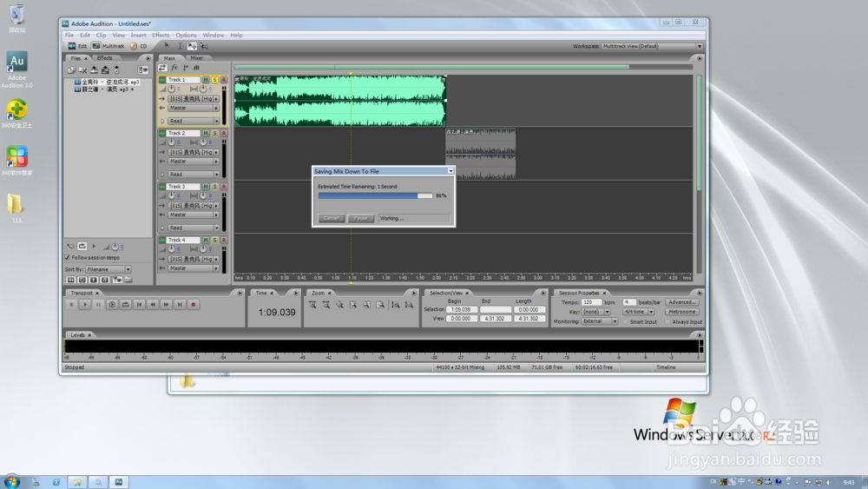The height and width of the screenshot is (489, 868).
Task: Click Go to Beginning transport button
Action: tap(139, 305)
